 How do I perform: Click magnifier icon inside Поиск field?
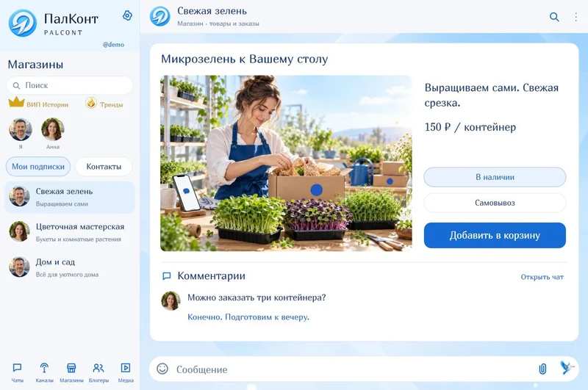16,86
